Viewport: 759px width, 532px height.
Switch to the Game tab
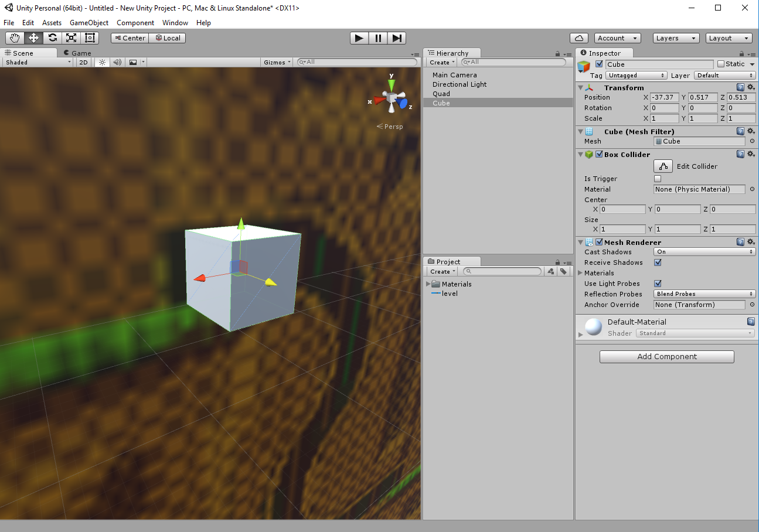(x=77, y=53)
